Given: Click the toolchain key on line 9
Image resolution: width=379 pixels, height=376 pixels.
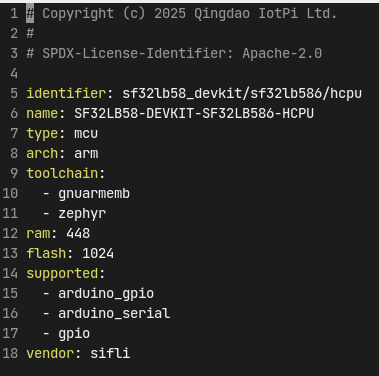Looking at the screenshot, I should point(62,173).
